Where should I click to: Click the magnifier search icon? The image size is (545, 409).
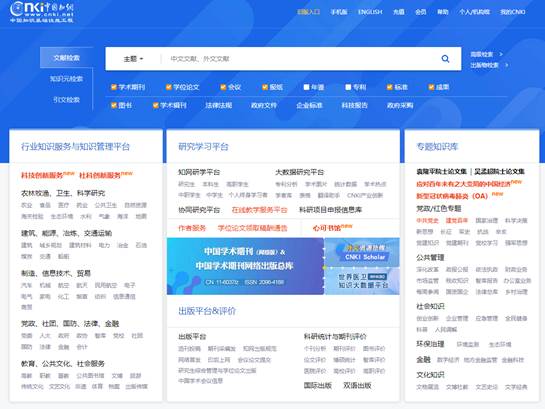coord(445,59)
